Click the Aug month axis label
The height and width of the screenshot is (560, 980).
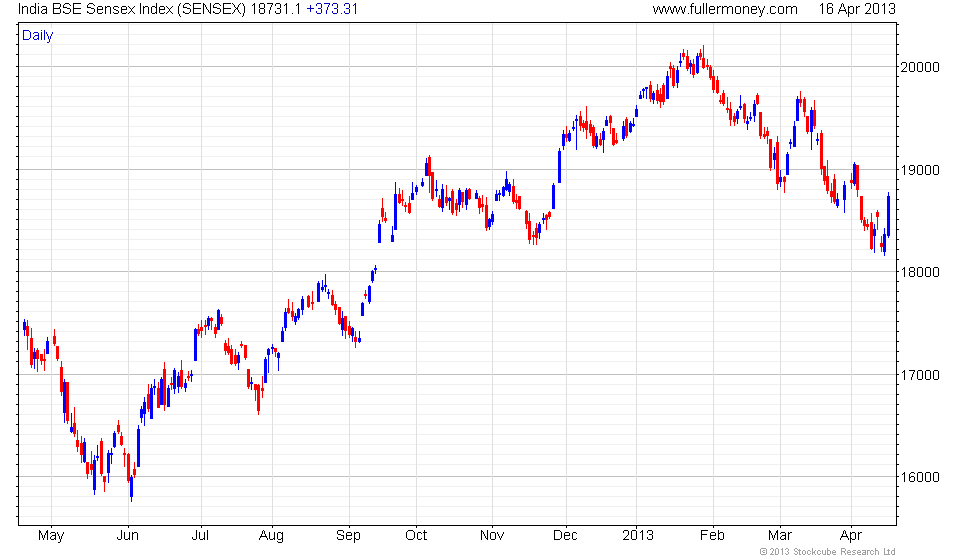pos(271,536)
